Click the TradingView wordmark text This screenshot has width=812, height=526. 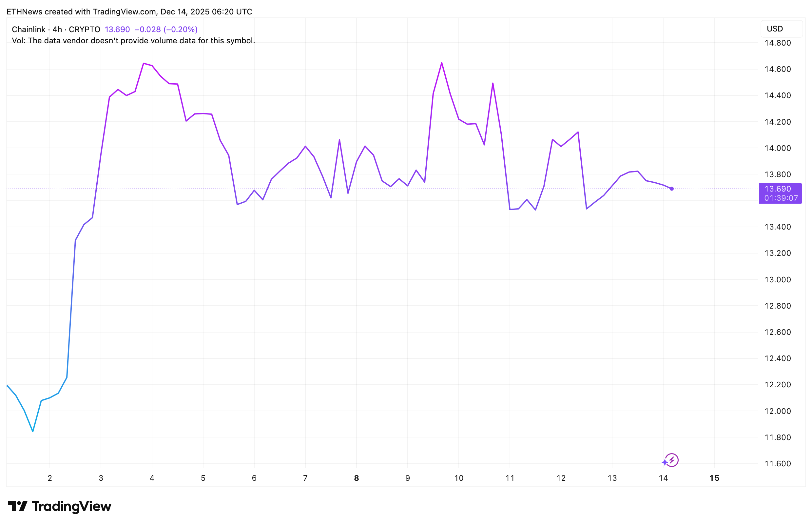pos(71,506)
